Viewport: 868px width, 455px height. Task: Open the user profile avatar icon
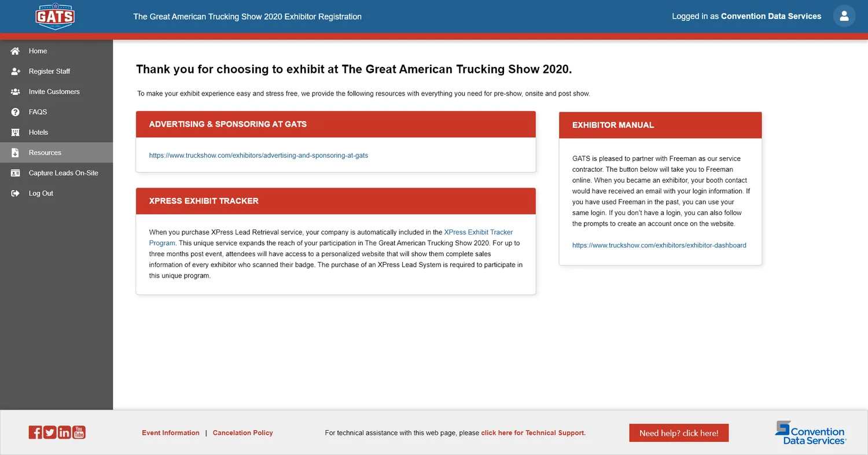click(844, 16)
